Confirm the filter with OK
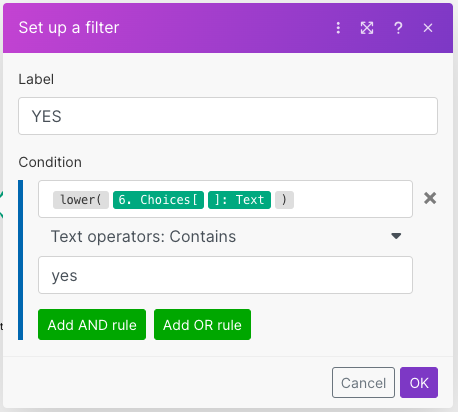 pyautogui.click(x=419, y=383)
